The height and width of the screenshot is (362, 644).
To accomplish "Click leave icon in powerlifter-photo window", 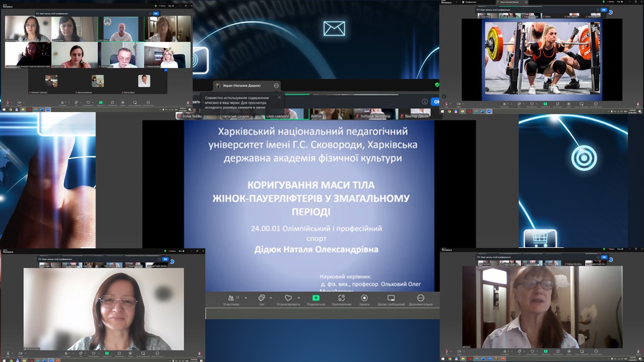I will pos(638,105).
